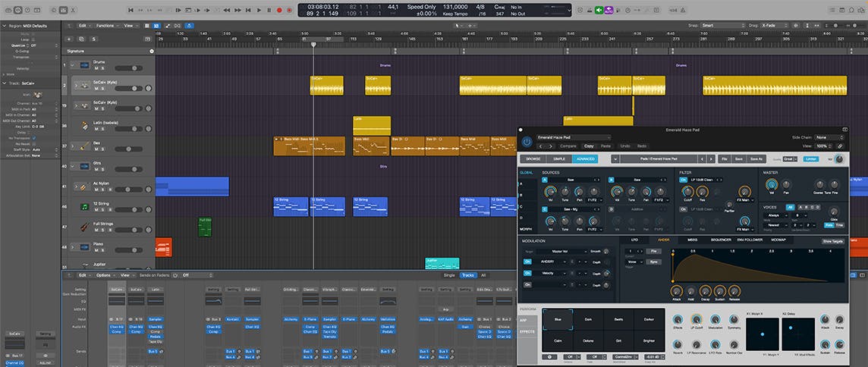Click the Undo button in Alchemy header
Screen dimensions: 868x367
click(x=625, y=146)
